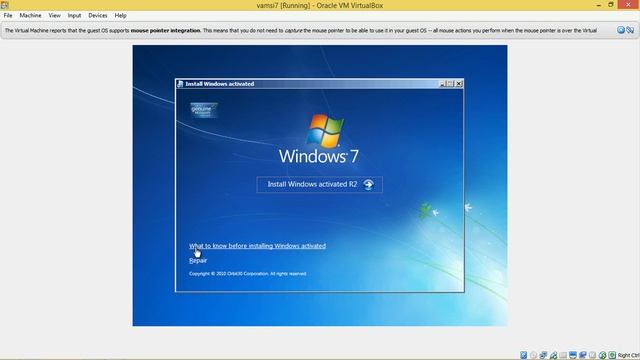Click the Install Windows title bar icon

(180, 84)
